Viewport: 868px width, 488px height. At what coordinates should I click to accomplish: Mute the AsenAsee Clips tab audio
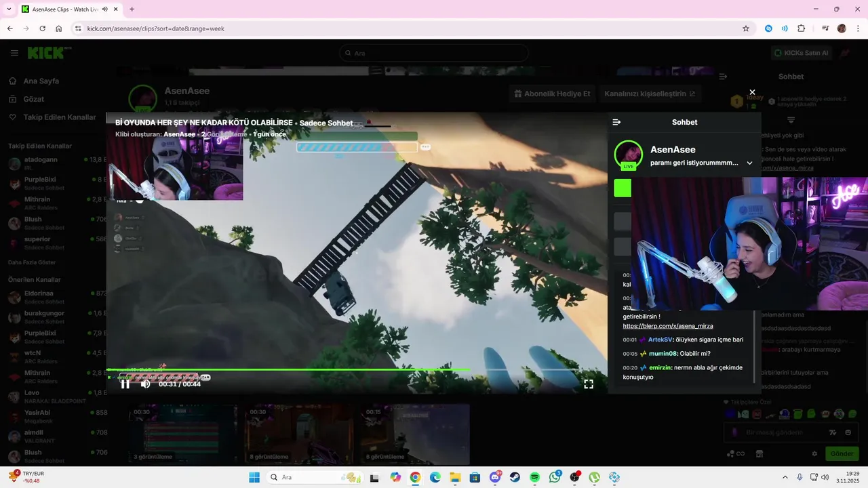click(105, 9)
